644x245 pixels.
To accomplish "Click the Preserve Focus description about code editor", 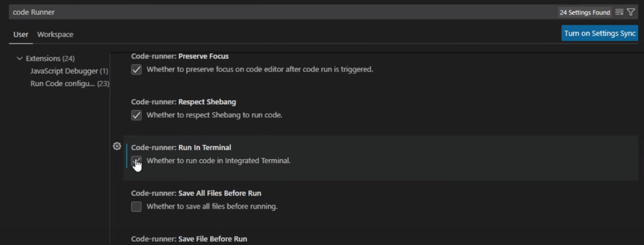I will point(260,70).
